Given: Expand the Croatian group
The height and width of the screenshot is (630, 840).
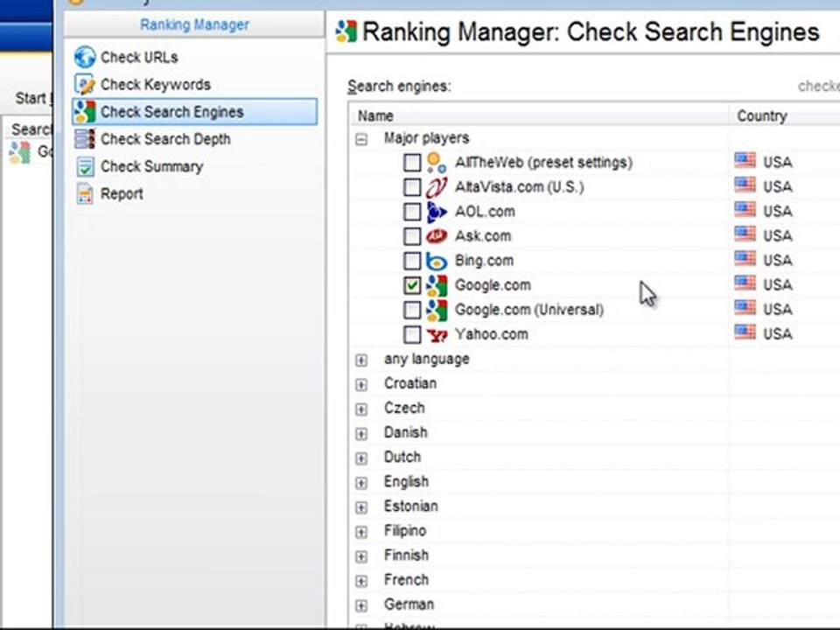Looking at the screenshot, I should click(x=361, y=385).
